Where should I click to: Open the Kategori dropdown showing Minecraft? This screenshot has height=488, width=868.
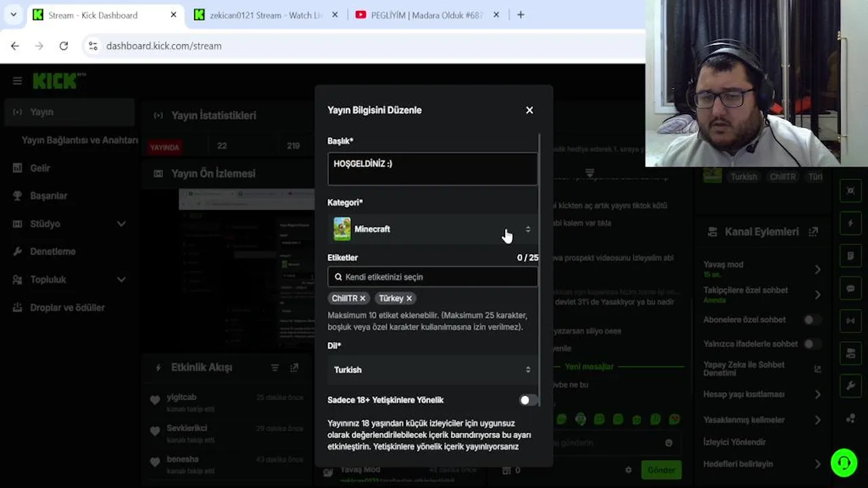click(432, 229)
